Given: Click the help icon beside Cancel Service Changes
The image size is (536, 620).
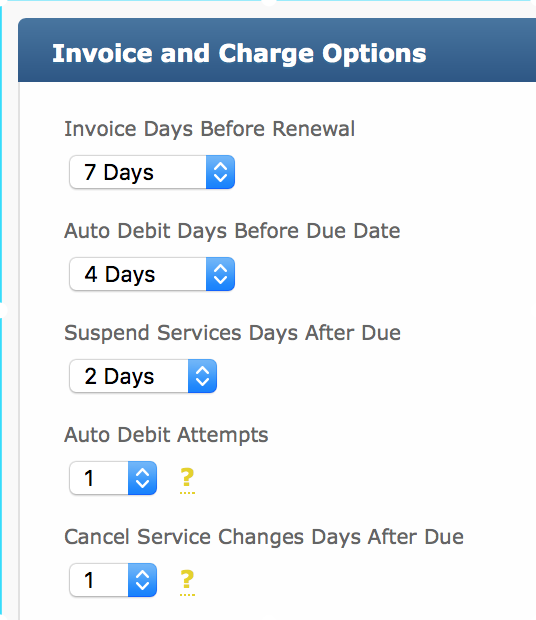Looking at the screenshot, I should [187, 580].
